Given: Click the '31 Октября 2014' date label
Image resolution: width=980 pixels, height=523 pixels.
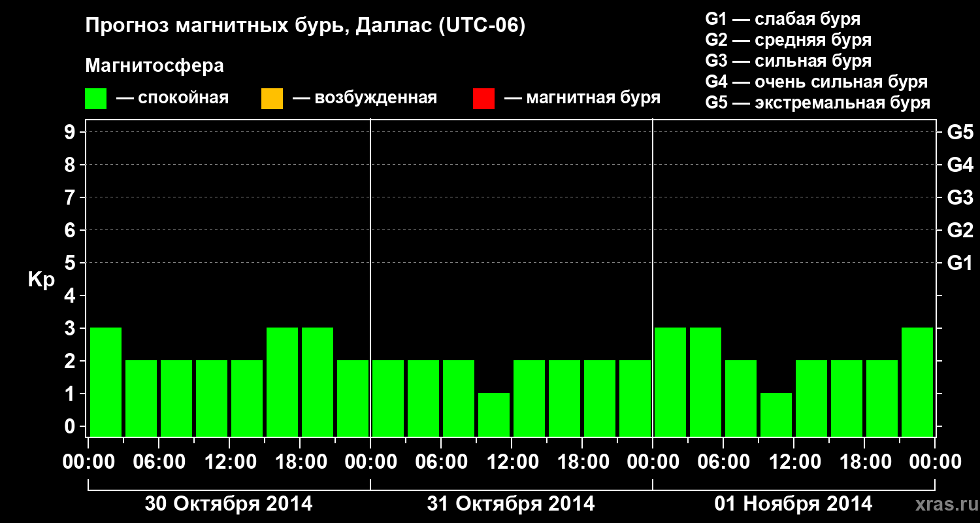Looking at the screenshot, I should point(511,504).
